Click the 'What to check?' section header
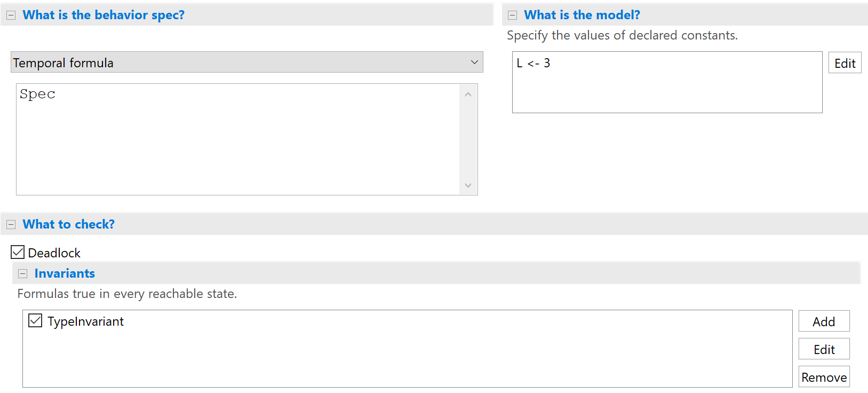868x393 pixels. [x=68, y=224]
